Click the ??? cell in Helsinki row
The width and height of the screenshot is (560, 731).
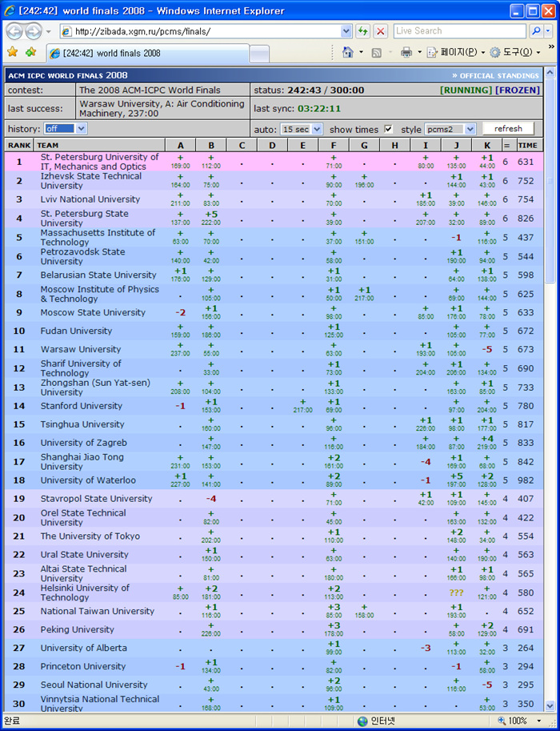(456, 593)
